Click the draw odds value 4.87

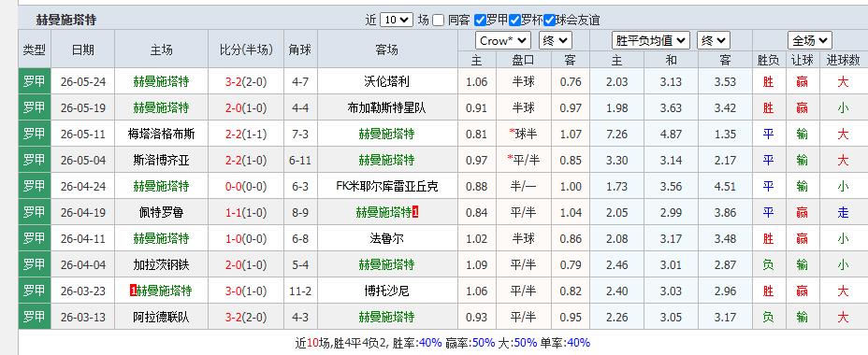tap(671, 134)
